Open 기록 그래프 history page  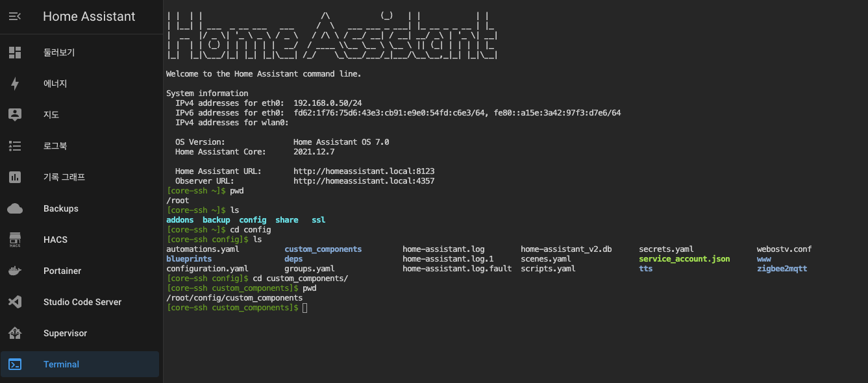pos(80,177)
